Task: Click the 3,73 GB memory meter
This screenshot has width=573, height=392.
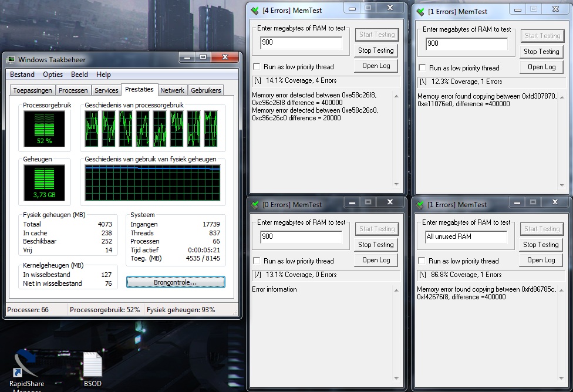Action: point(44,183)
